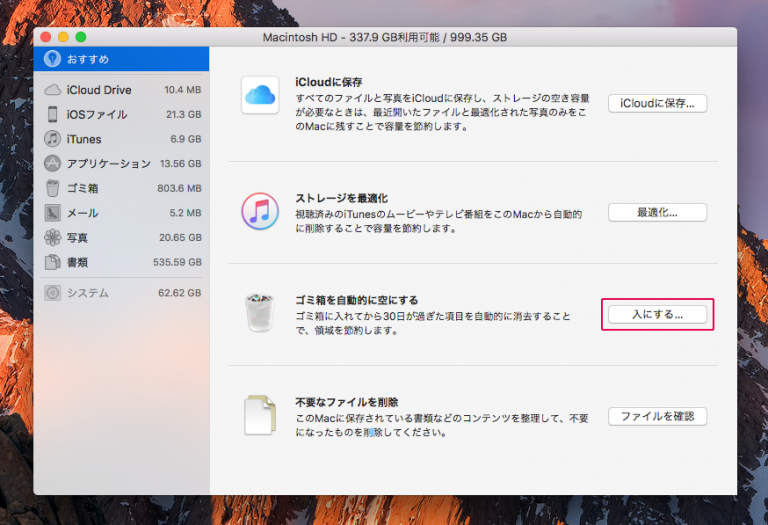
Task: Click the large iCloud icon in recommendations
Action: [x=260, y=96]
